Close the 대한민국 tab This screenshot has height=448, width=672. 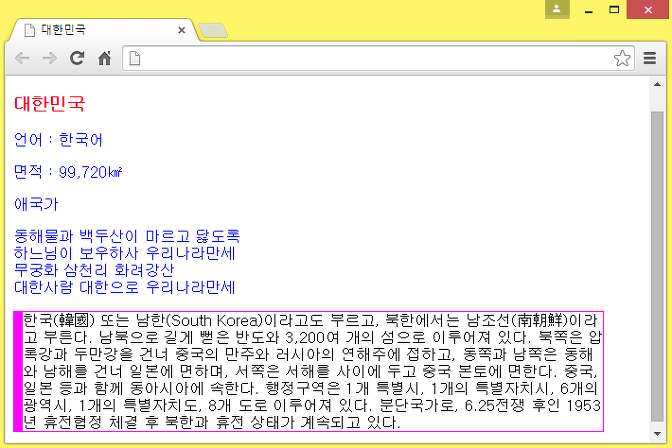[182, 30]
